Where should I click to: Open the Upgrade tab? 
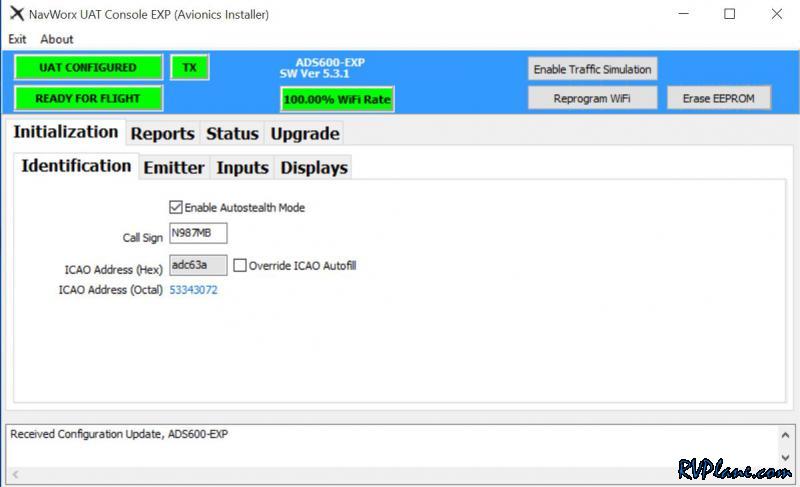305,134
